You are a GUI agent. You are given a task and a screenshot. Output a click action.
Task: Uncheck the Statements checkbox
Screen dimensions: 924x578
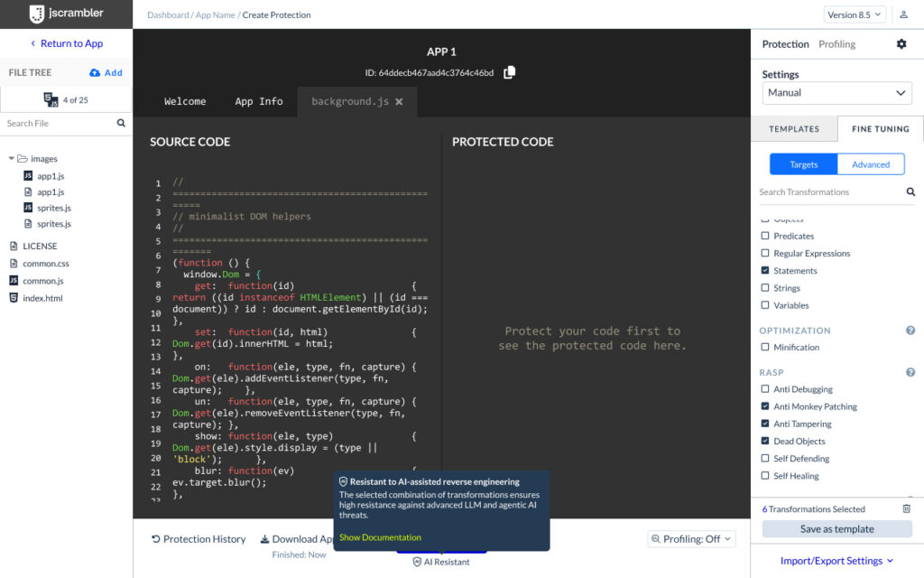tap(765, 271)
